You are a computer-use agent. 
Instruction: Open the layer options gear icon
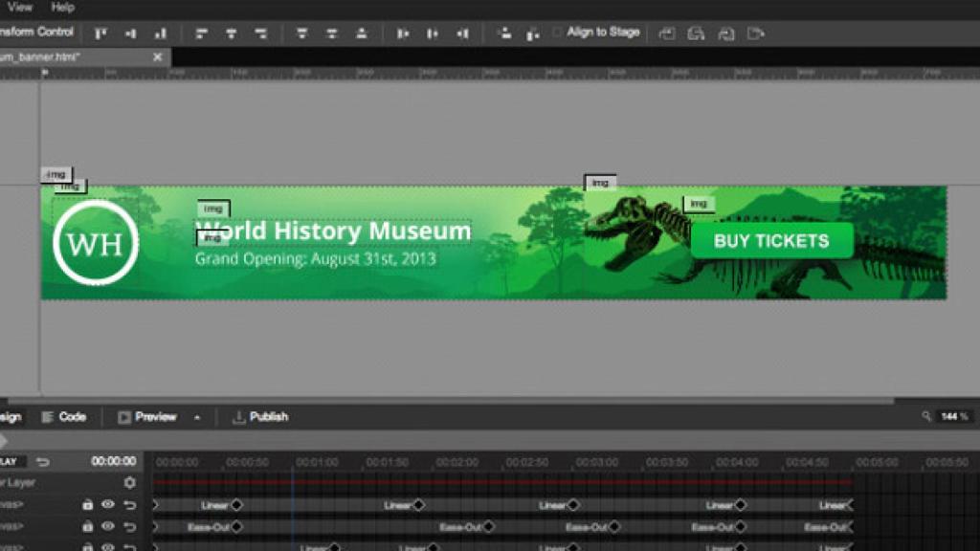[130, 481]
